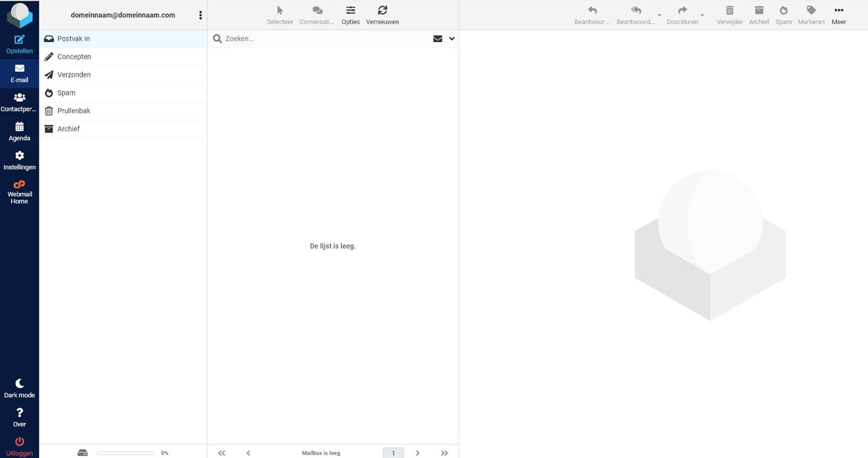868x458 pixels.
Task: Expand the search options chevron
Action: pyautogui.click(x=452, y=39)
